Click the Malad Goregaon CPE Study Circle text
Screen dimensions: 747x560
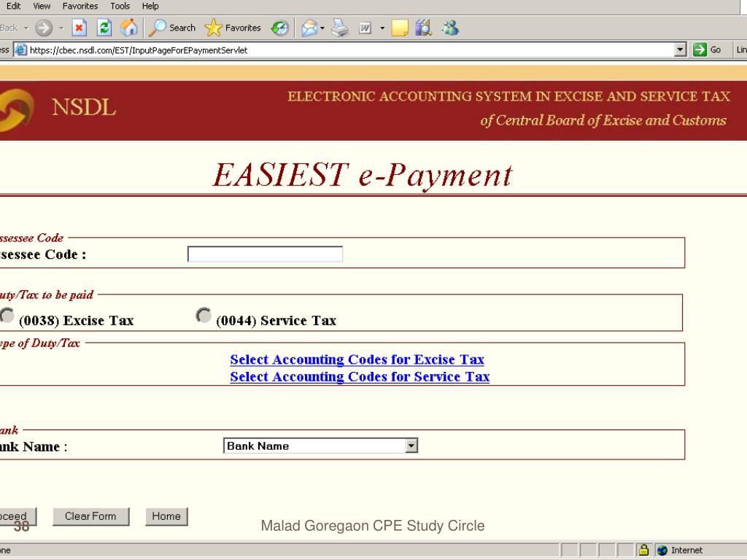coord(373,526)
